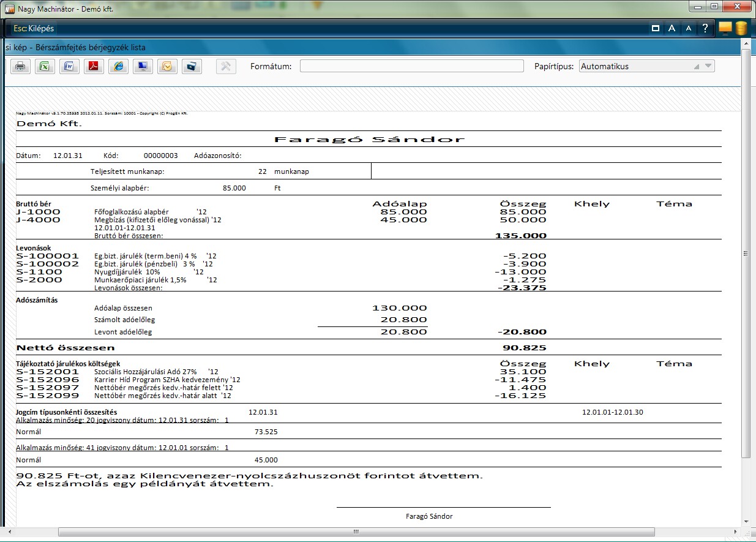Viewport: 756px width, 542px height.
Task: Click into the Formátum input field
Action: (411, 66)
